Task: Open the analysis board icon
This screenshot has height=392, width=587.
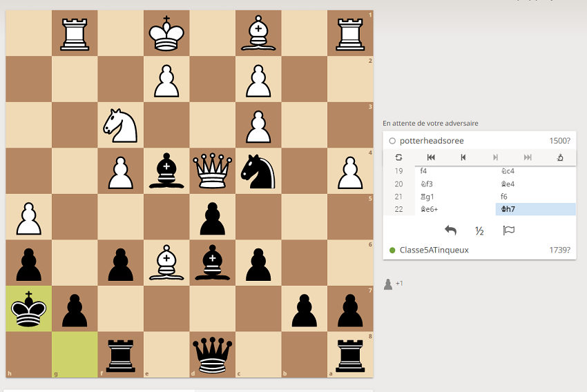Action: (560, 157)
